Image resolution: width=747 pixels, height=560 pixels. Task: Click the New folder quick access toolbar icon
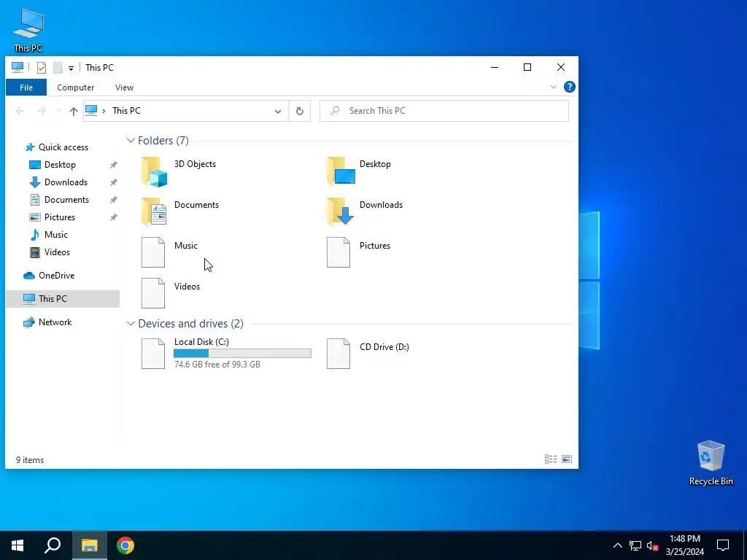coord(58,68)
